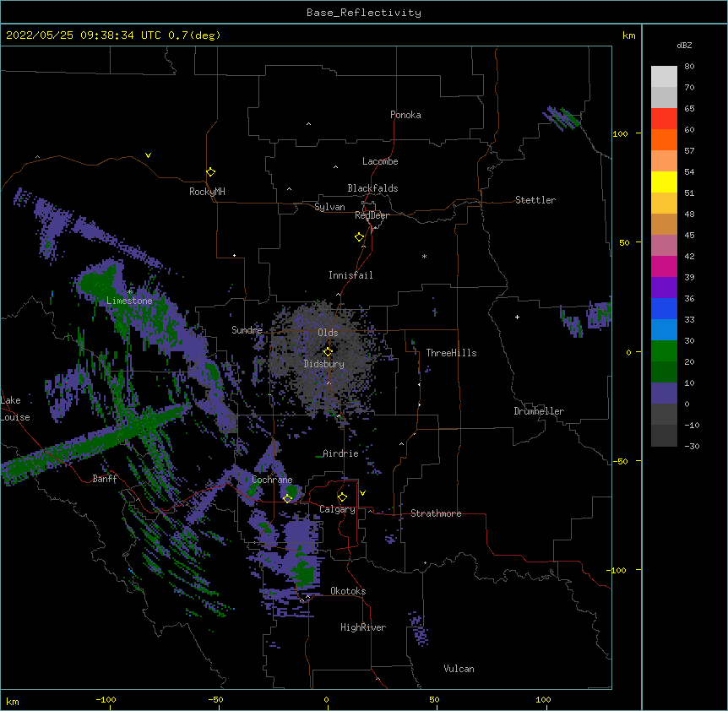Viewport: 728px width, 711px height.
Task: Click the 80 value atop the dBZ legend
Action: (689, 67)
